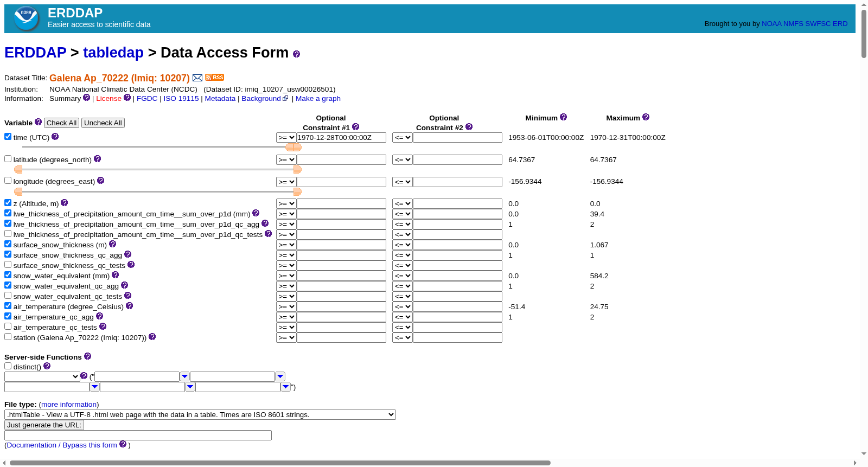Screen dimensions: 868x467
Task: Open station <= operator dropdown
Action: pyautogui.click(x=402, y=338)
